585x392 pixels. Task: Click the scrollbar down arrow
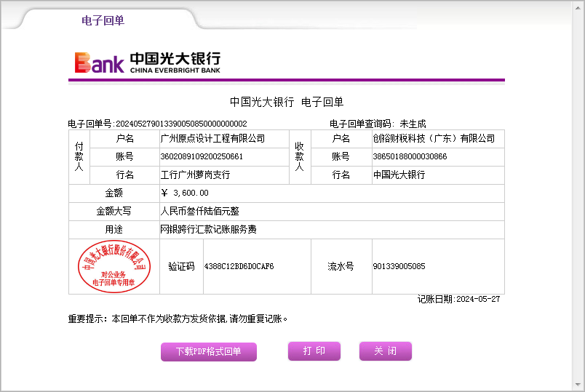click(x=578, y=385)
